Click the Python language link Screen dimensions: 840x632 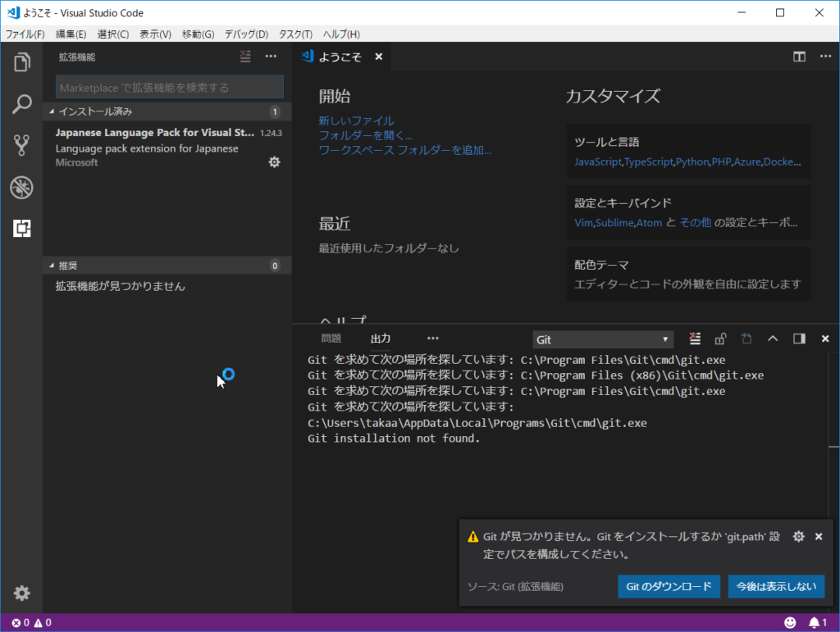coord(692,161)
